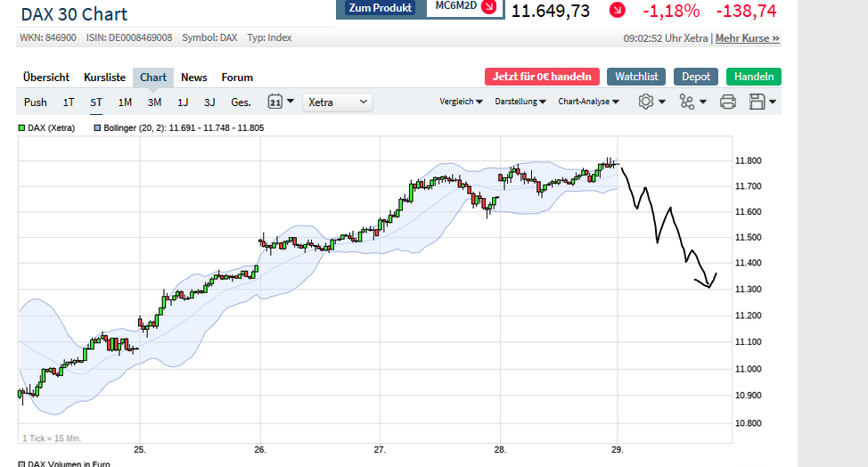This screenshot has width=868, height=467.
Task: Open the share chart menu
Action: tap(692, 102)
